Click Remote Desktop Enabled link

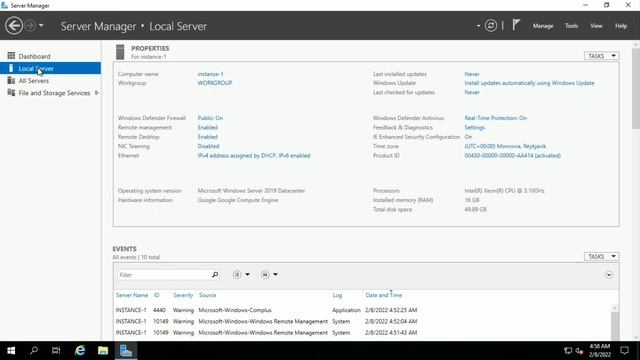[207, 137]
